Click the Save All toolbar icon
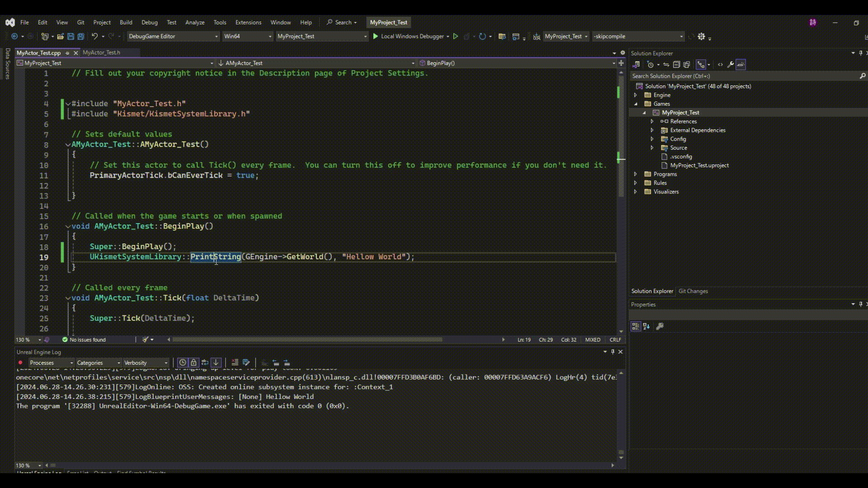868x488 pixels. 81,37
